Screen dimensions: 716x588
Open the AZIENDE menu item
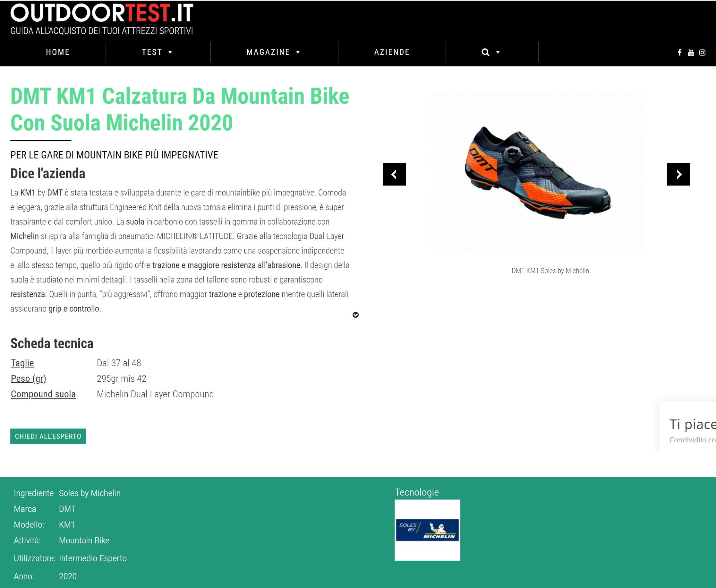click(x=392, y=52)
